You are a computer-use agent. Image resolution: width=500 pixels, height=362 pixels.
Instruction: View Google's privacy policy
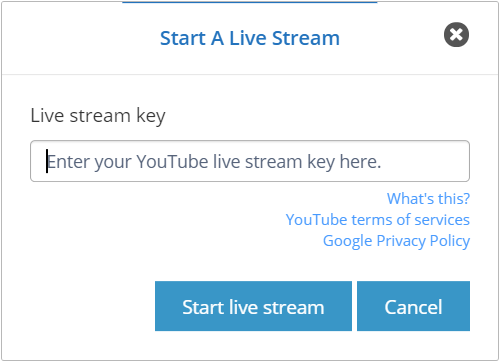click(396, 241)
